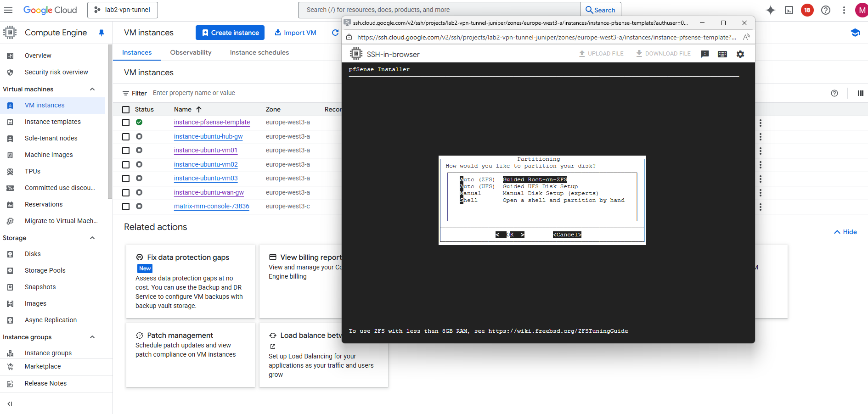Go to Instance templates in sidebar
868x414 pixels.
pyautogui.click(x=53, y=122)
